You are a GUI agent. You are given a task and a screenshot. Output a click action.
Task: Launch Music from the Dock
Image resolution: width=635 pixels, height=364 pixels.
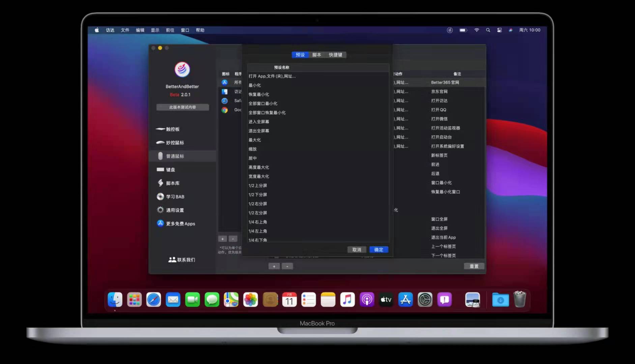[347, 299]
